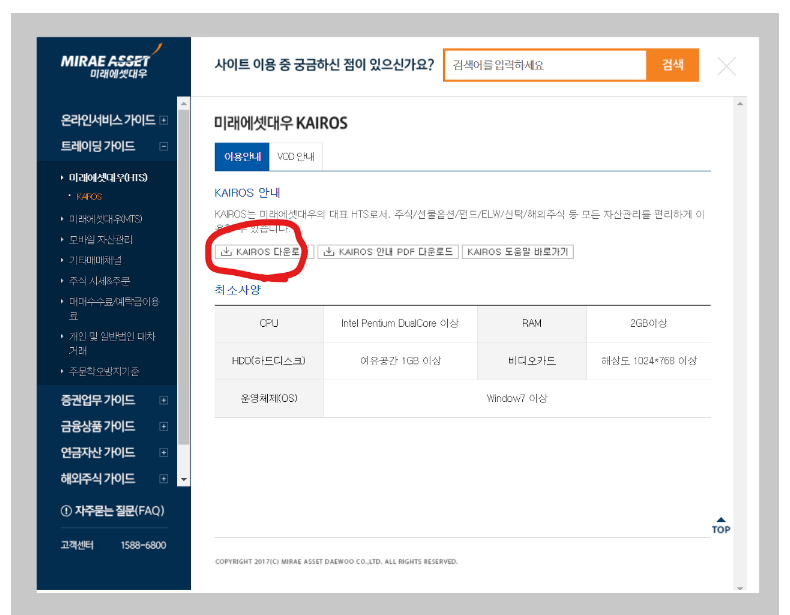Close the help popup with the X icon
Screen dimensions: 790x615
[726, 66]
